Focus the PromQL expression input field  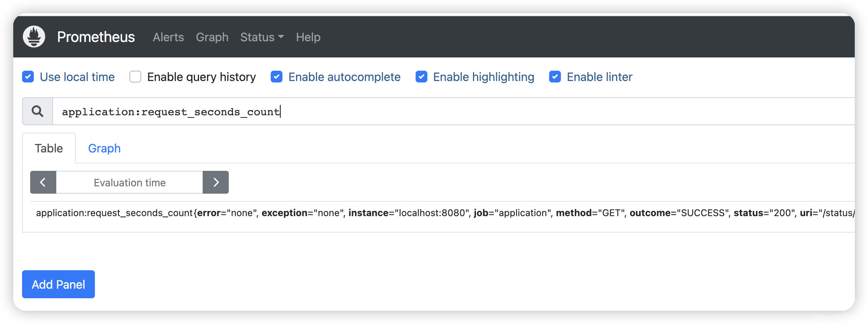coord(453,111)
